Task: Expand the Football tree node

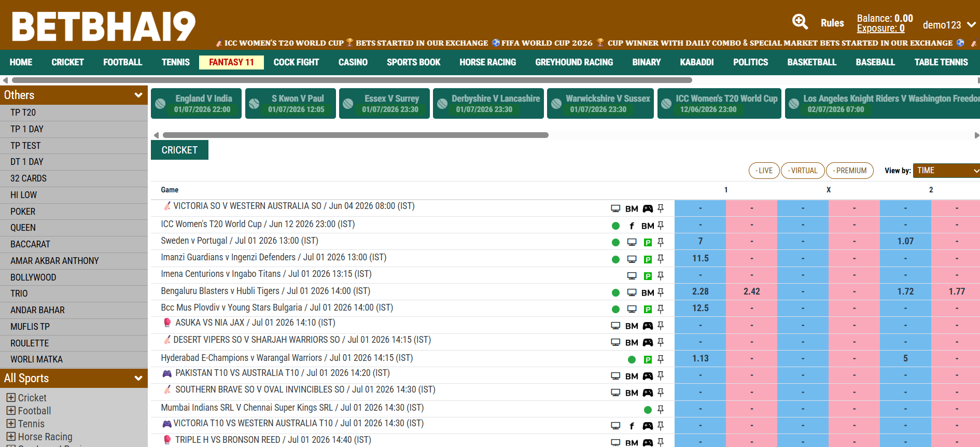Action: point(11,411)
